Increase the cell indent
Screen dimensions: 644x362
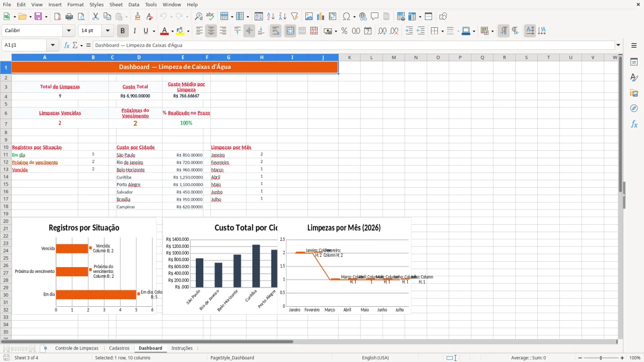[x=409, y=31]
